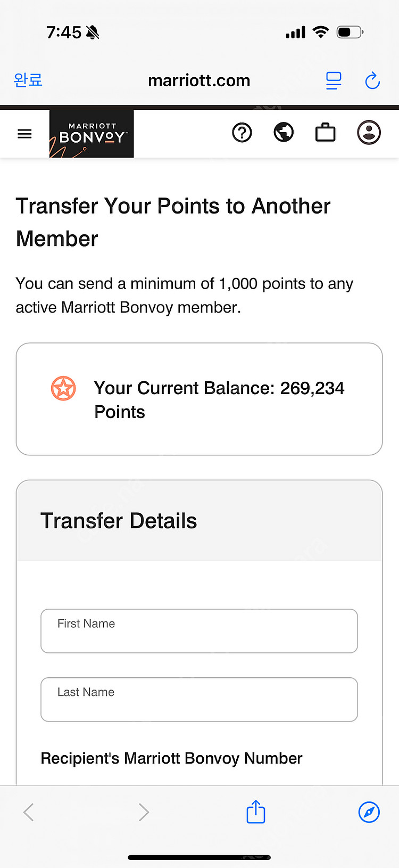Tap the reader view icon
The image size is (399, 868).
[334, 81]
